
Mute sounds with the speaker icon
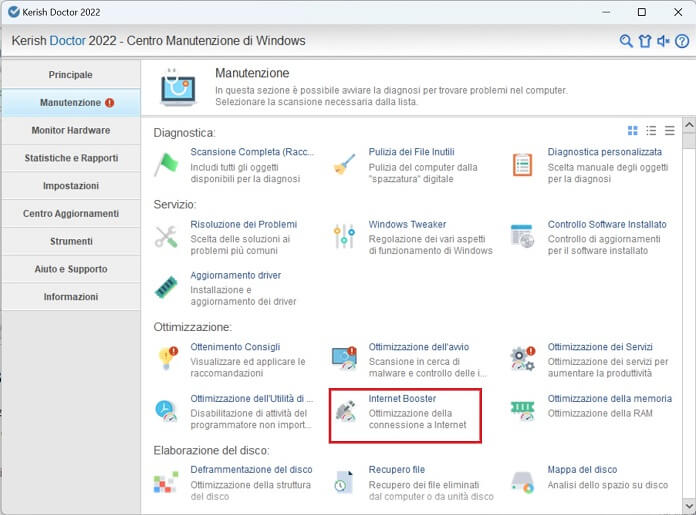coord(663,41)
